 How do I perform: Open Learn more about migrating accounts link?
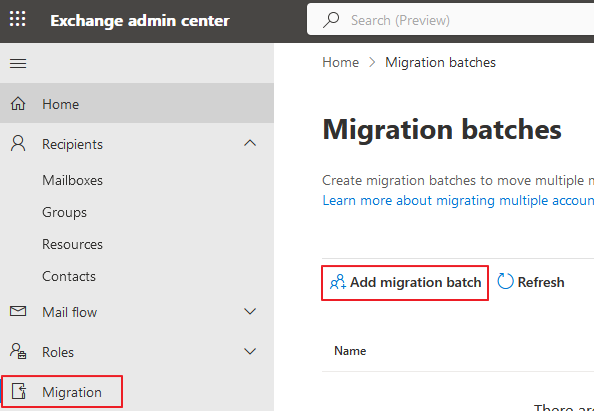pos(458,200)
